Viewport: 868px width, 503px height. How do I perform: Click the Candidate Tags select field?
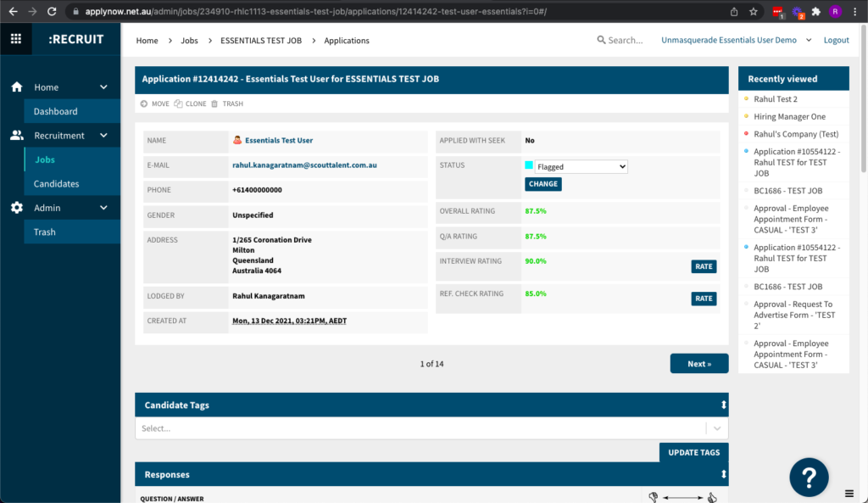click(431, 428)
